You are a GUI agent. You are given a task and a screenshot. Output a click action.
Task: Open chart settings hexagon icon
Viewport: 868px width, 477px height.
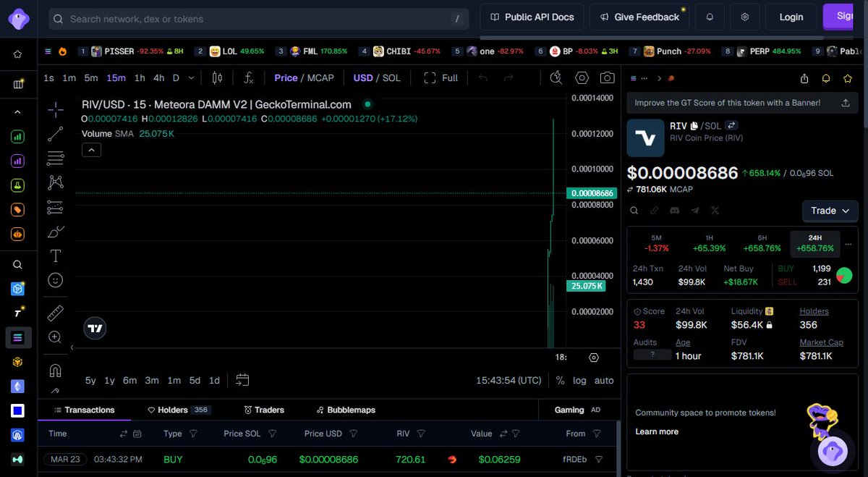click(x=582, y=77)
